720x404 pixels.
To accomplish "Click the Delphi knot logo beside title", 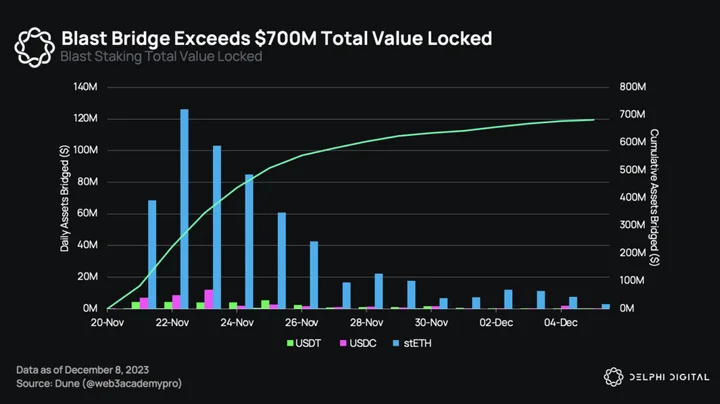I will (x=34, y=47).
